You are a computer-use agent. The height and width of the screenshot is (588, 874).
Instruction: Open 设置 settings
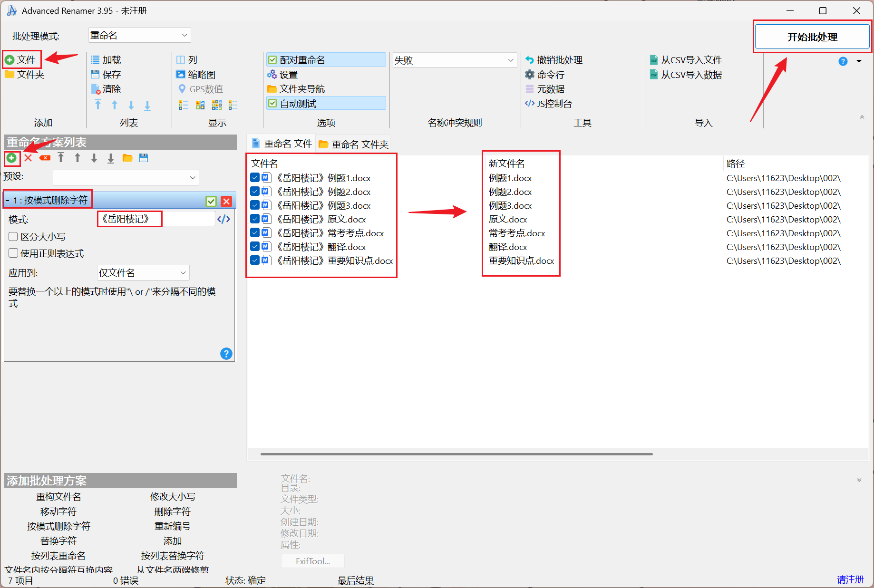[282, 75]
